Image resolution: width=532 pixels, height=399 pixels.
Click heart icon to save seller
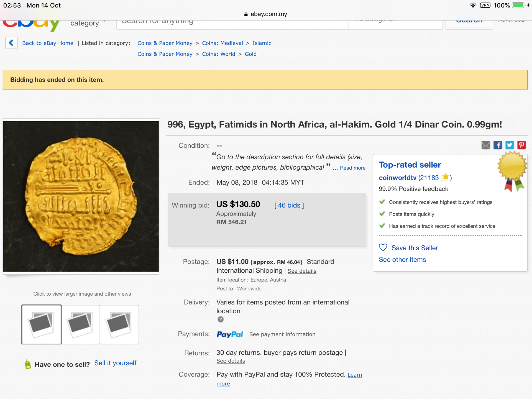pos(383,247)
